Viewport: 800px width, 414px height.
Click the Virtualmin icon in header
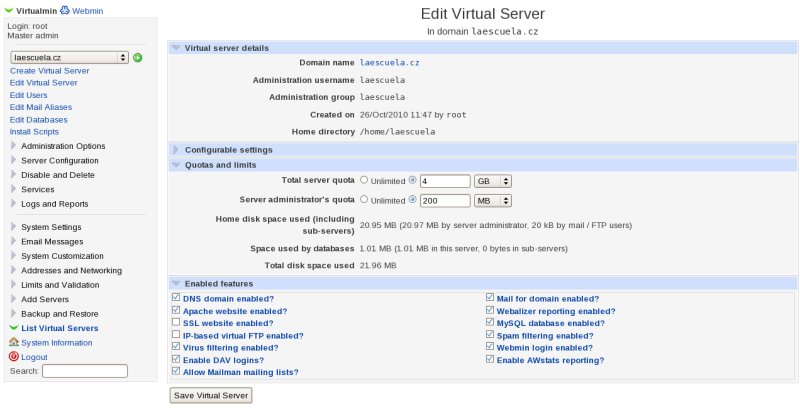coord(11,10)
